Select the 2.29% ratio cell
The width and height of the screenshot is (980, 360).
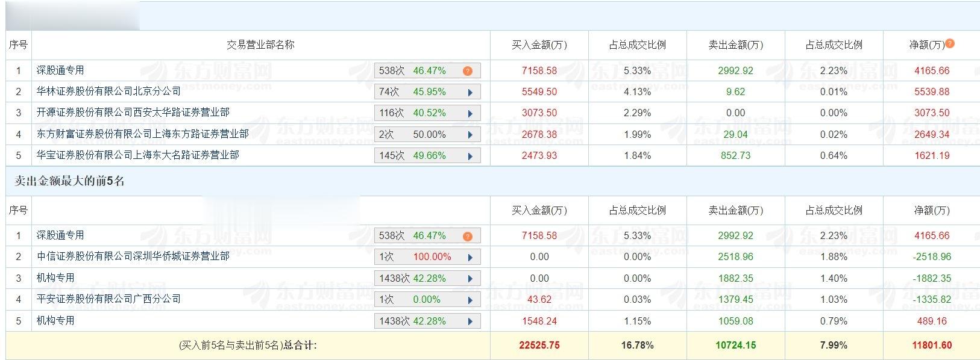pos(638,113)
